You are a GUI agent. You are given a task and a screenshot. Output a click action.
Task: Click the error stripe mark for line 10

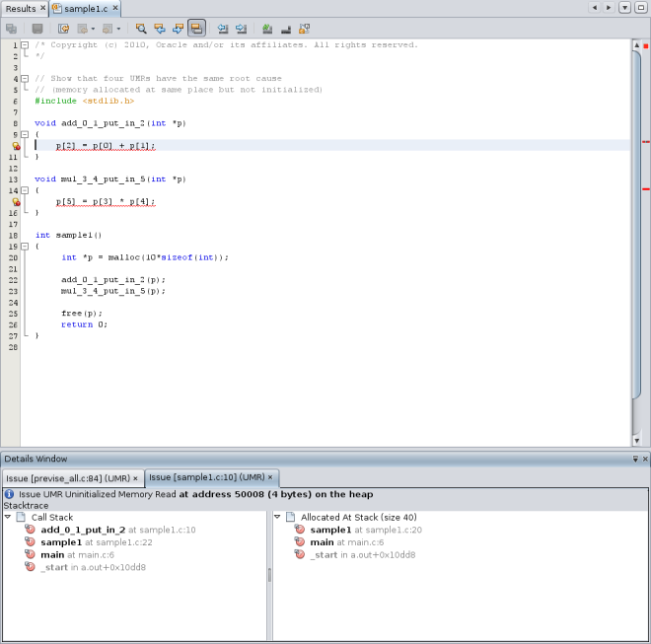coord(646,142)
